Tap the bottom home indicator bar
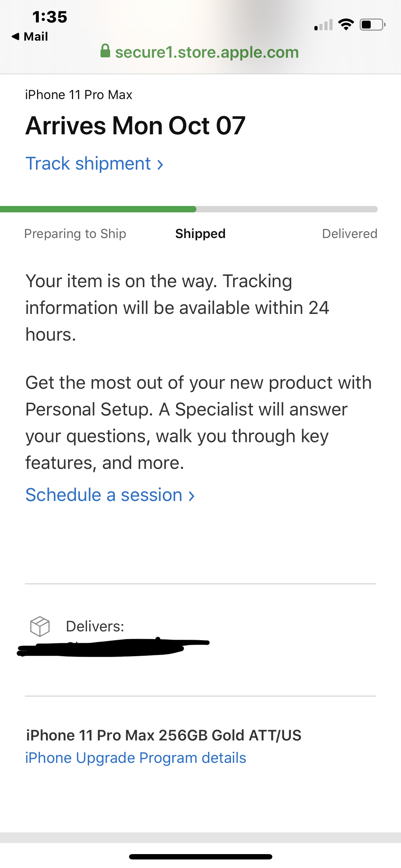The height and width of the screenshot is (868, 401). tap(201, 857)
